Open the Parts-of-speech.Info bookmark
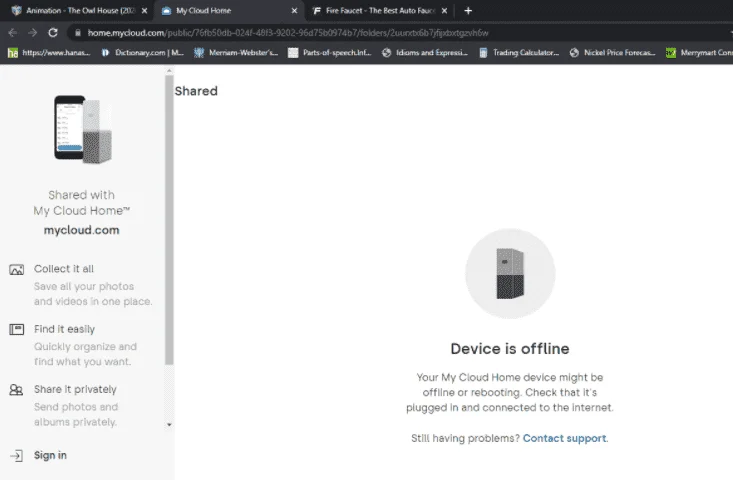This screenshot has width=733, height=480. (x=330, y=53)
